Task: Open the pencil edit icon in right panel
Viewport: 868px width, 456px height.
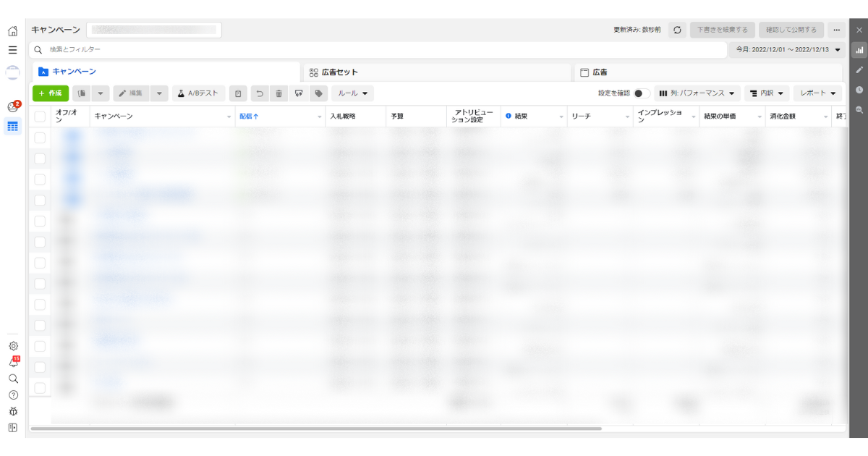Action: (x=859, y=70)
